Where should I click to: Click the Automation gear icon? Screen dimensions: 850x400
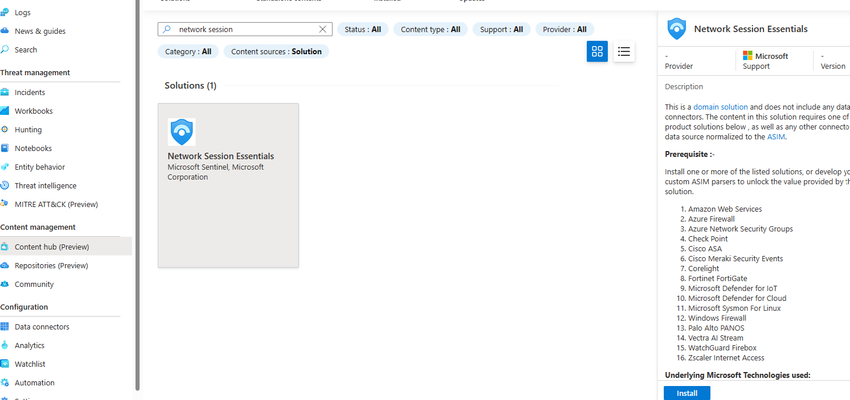[4, 383]
